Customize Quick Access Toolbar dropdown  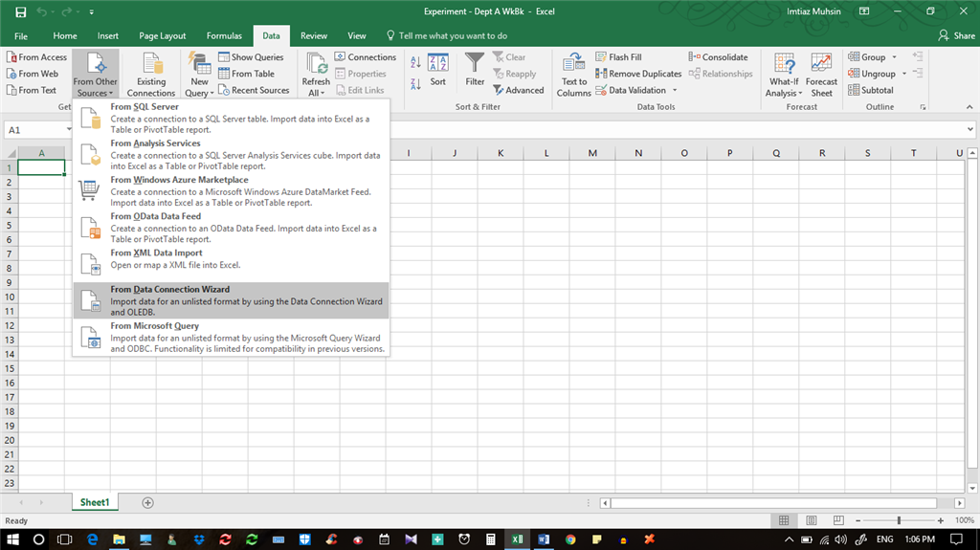coord(91,11)
